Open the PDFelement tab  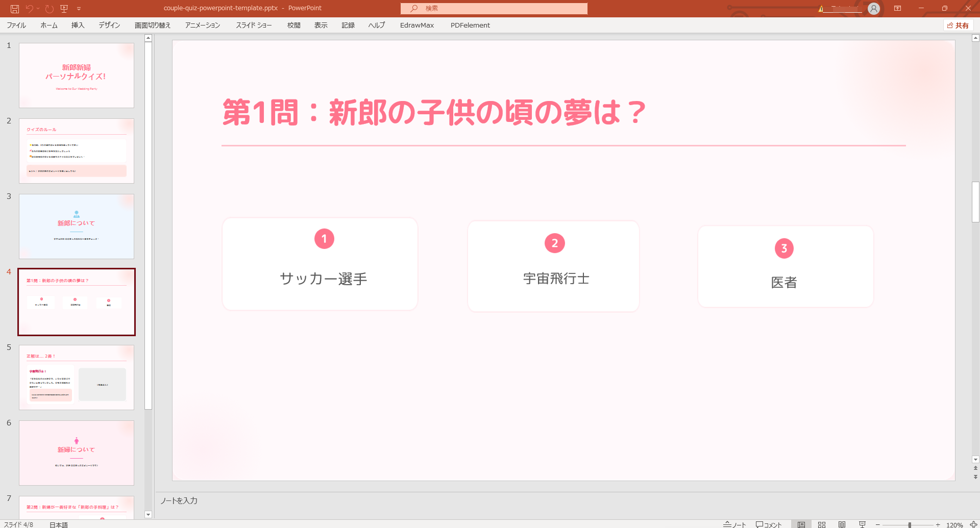coord(470,25)
